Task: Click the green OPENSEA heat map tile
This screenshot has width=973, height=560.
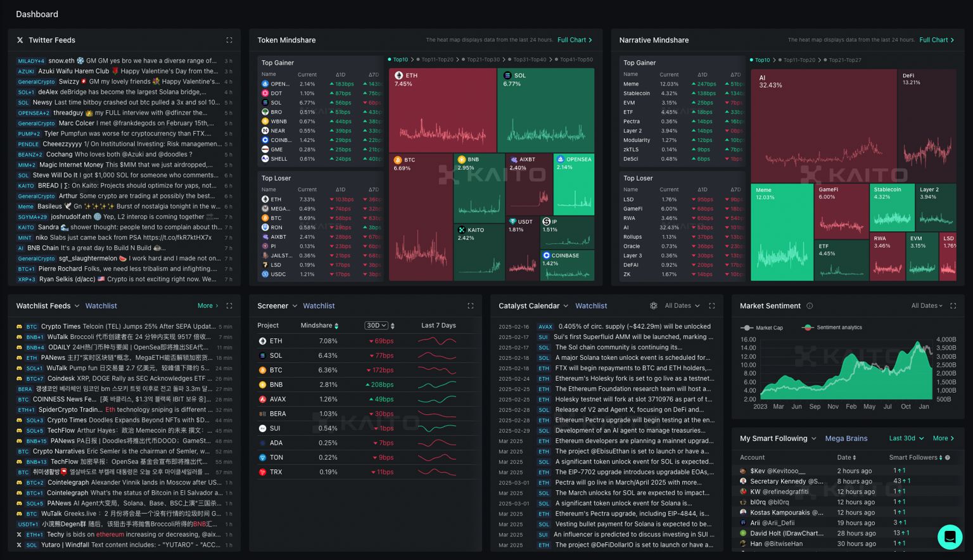Action: pos(574,184)
